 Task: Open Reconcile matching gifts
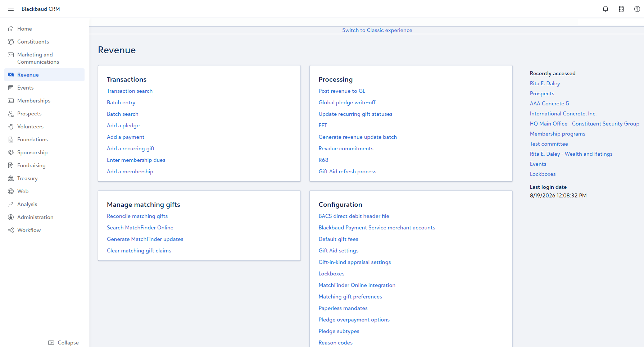tap(137, 216)
